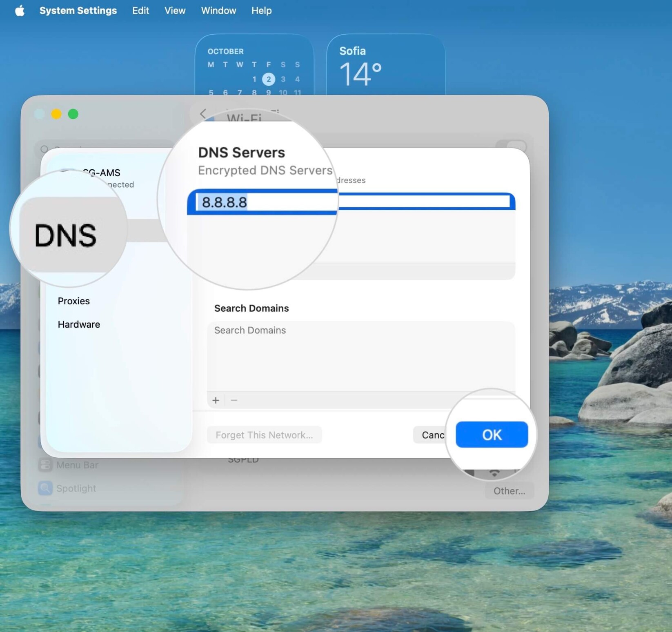
Task: Open the Sofia weather widget
Action: tap(386, 65)
